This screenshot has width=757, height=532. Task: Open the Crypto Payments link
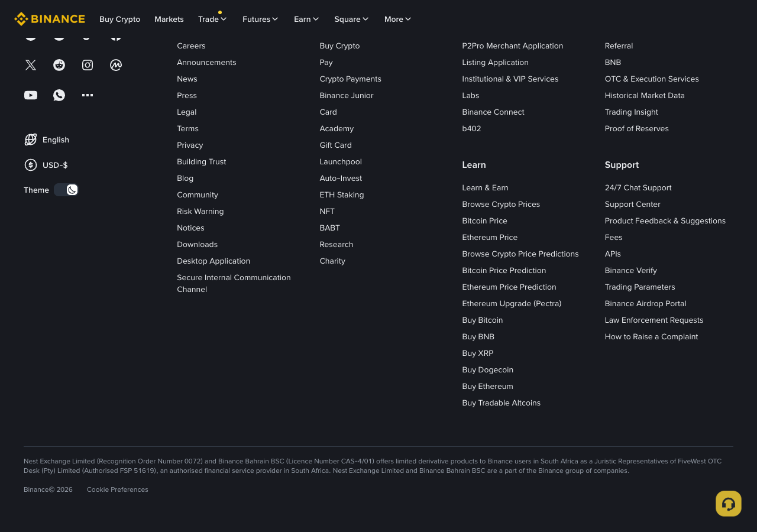351,79
